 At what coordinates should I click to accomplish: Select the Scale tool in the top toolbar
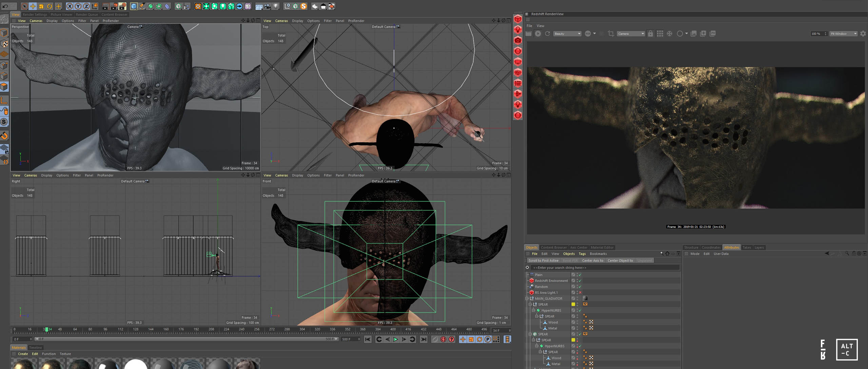click(41, 6)
